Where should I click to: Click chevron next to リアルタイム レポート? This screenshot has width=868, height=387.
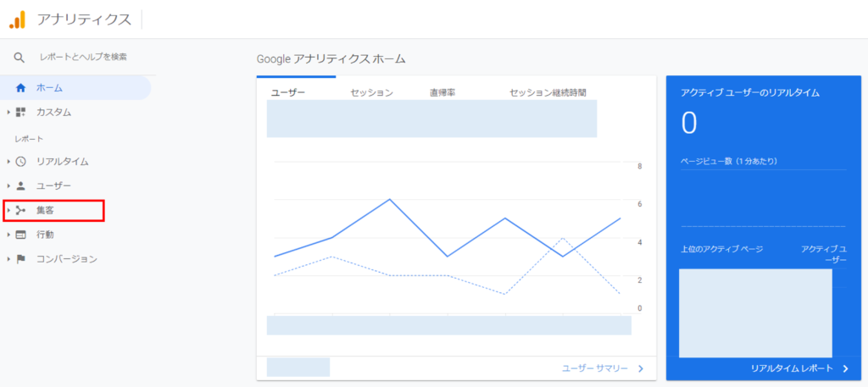845,368
